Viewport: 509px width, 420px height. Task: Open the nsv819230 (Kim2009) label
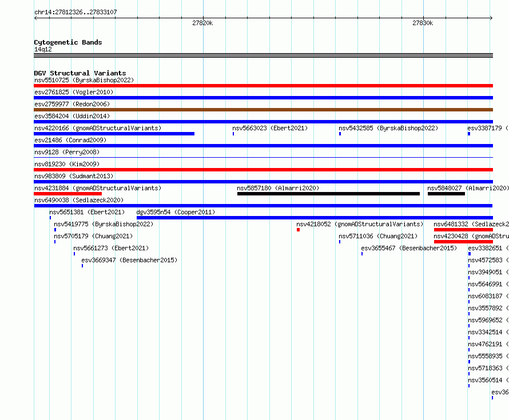(67, 164)
